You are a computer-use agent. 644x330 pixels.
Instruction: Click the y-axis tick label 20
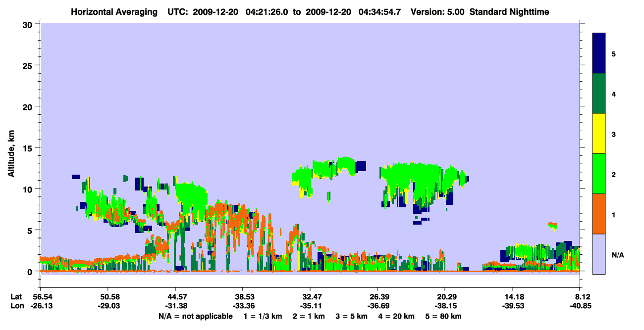[29, 106]
